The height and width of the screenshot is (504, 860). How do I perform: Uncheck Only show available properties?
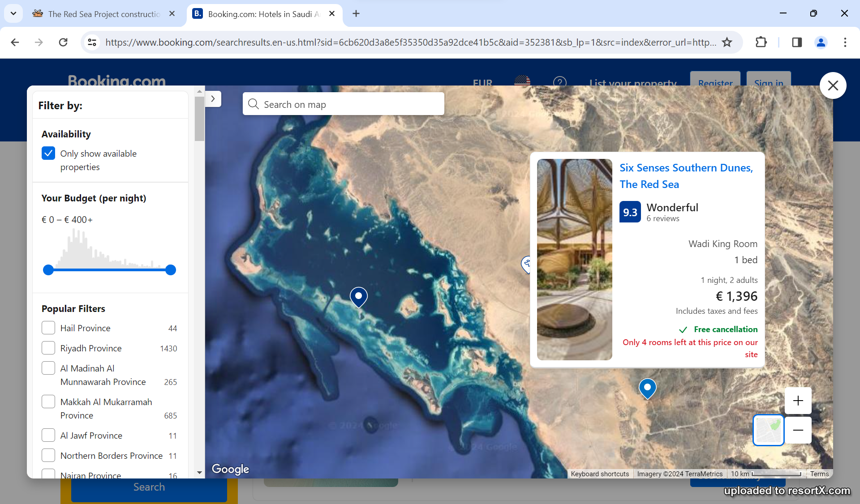point(48,154)
